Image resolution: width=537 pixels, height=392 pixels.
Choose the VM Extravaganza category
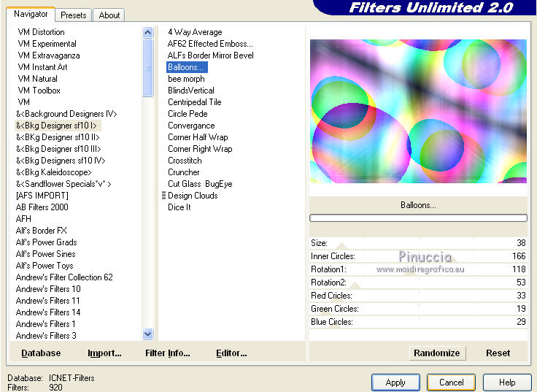(x=49, y=55)
